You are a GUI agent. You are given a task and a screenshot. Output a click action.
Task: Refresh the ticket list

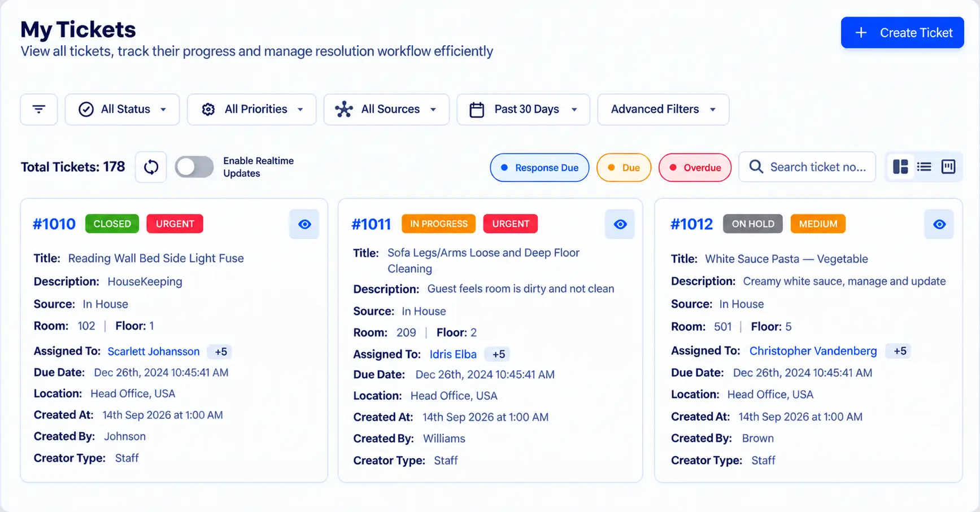tap(151, 167)
